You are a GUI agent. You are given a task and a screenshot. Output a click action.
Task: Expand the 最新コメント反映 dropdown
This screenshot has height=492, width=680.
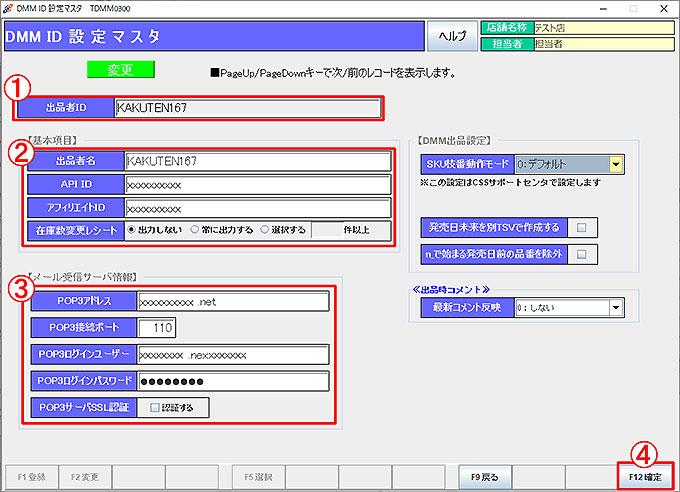coord(616,308)
